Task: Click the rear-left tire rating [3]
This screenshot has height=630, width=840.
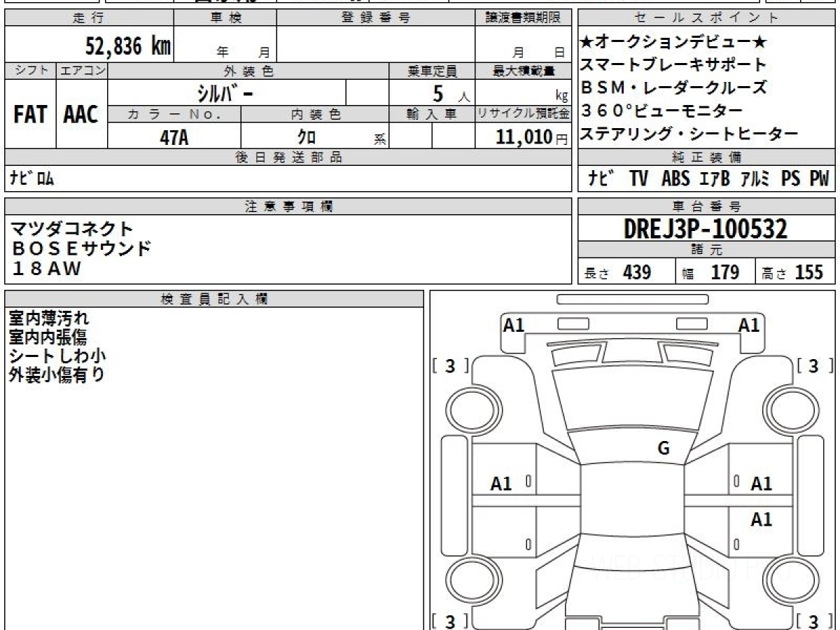Action: [x=451, y=621]
